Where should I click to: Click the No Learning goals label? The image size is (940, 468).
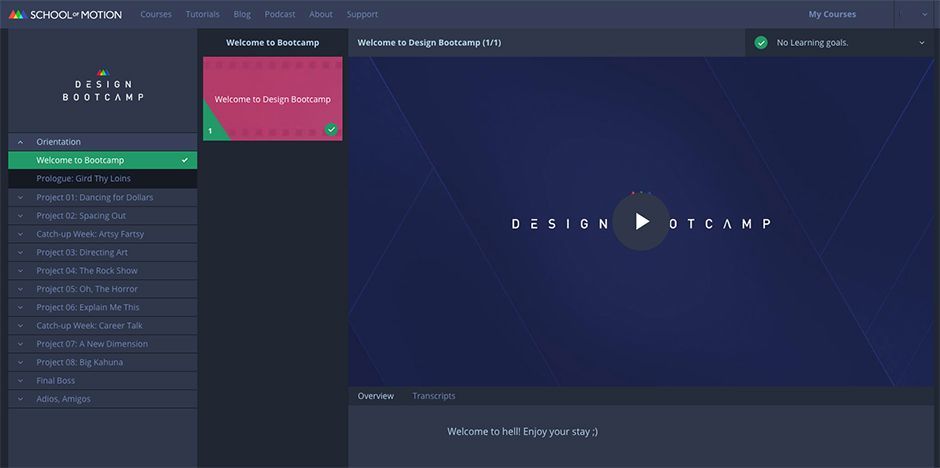pos(812,43)
